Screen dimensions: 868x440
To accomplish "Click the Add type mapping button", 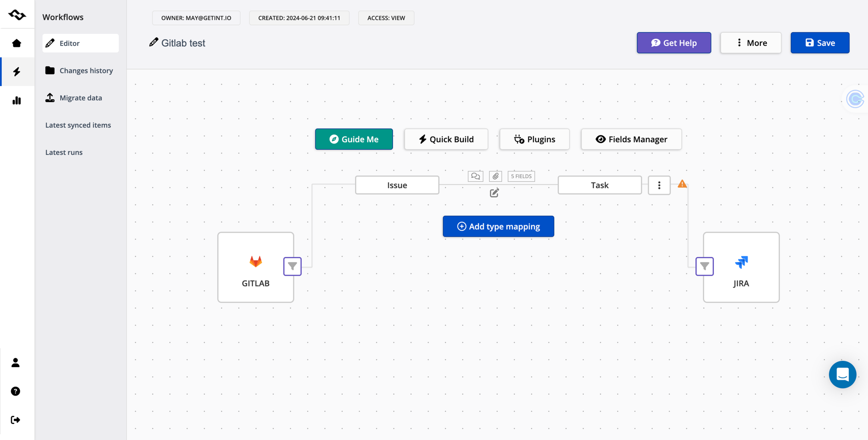I will point(498,226).
